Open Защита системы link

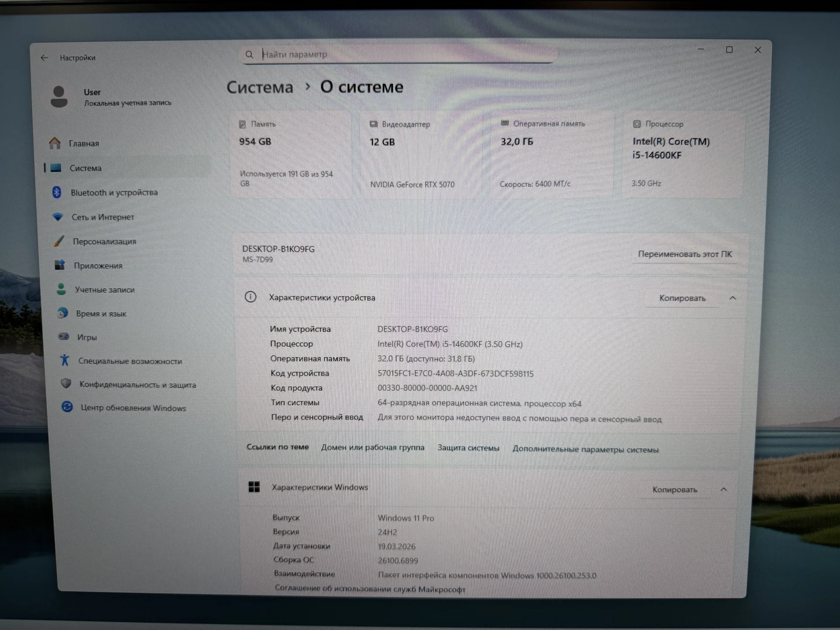click(x=469, y=448)
